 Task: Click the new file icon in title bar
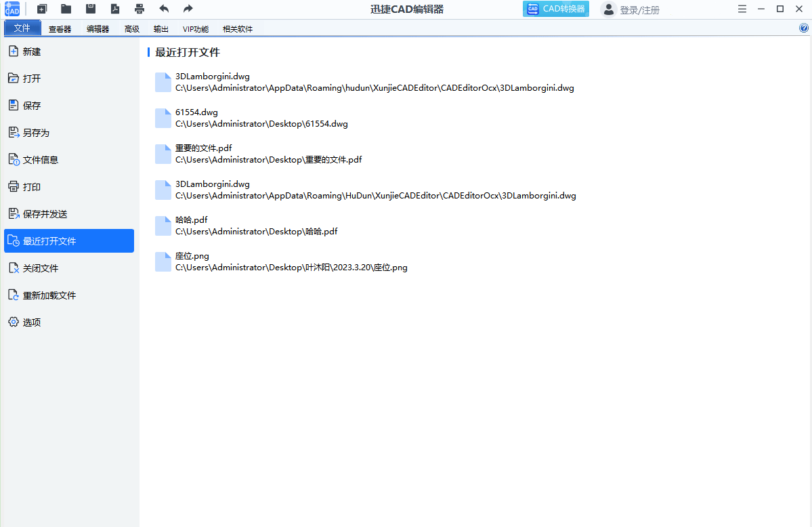[42, 9]
